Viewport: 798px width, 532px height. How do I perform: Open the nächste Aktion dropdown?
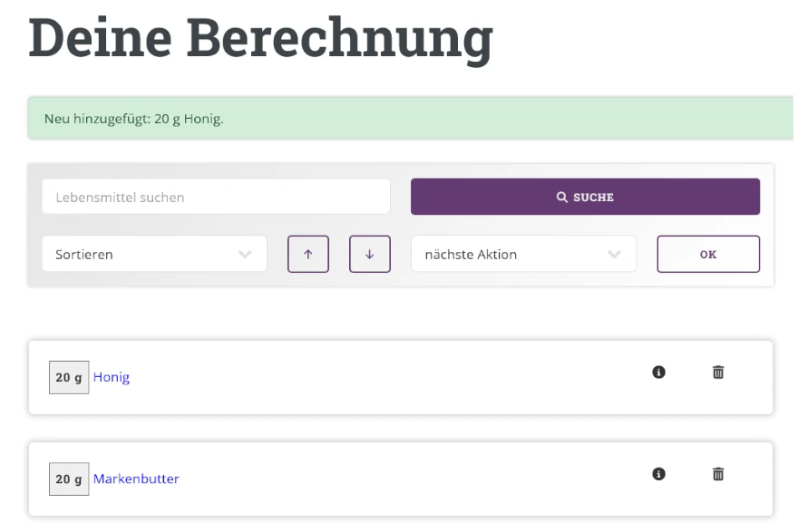tap(523, 255)
